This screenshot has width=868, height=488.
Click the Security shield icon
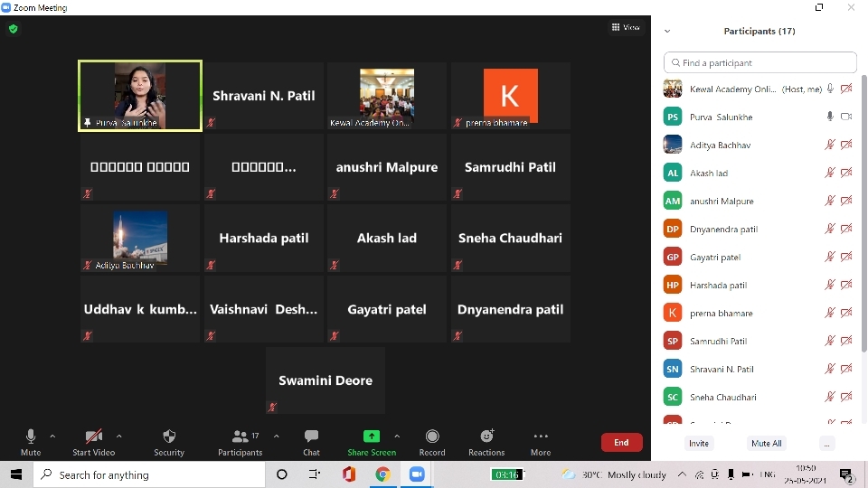coord(169,437)
